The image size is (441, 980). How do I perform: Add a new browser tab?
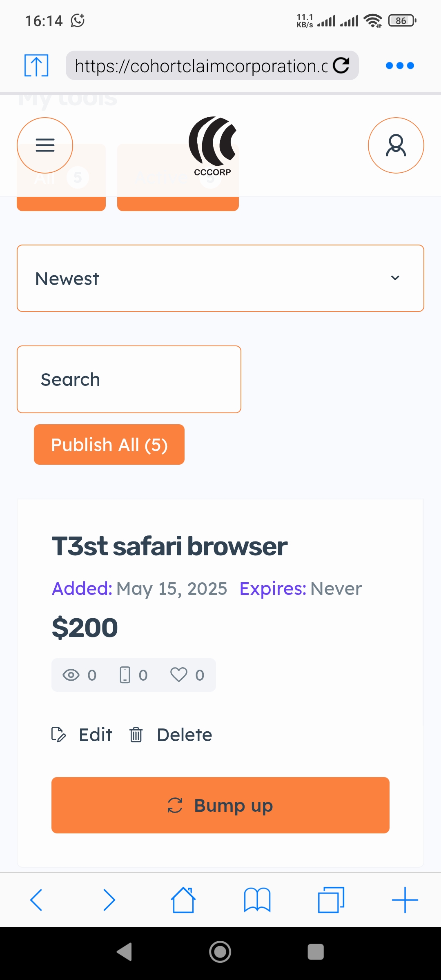[405, 900]
